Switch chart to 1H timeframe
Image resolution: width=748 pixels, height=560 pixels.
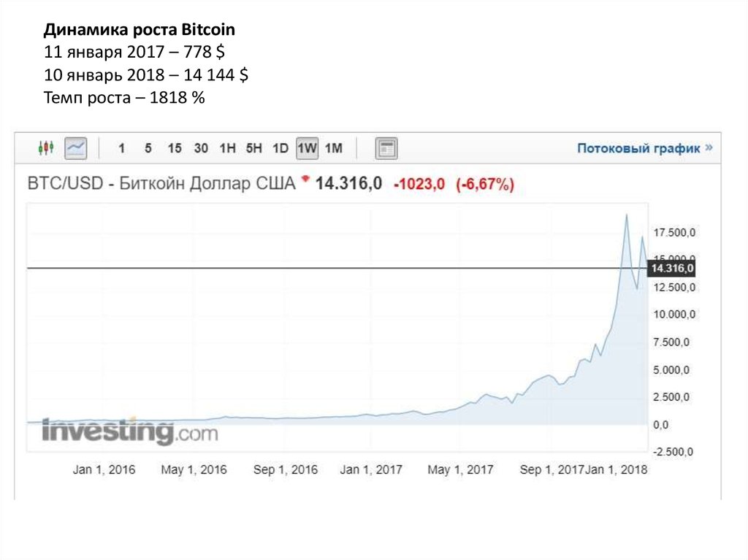(x=227, y=149)
